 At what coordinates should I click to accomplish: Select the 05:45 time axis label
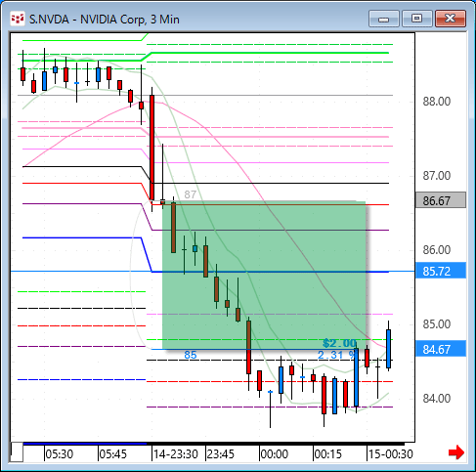[112, 453]
